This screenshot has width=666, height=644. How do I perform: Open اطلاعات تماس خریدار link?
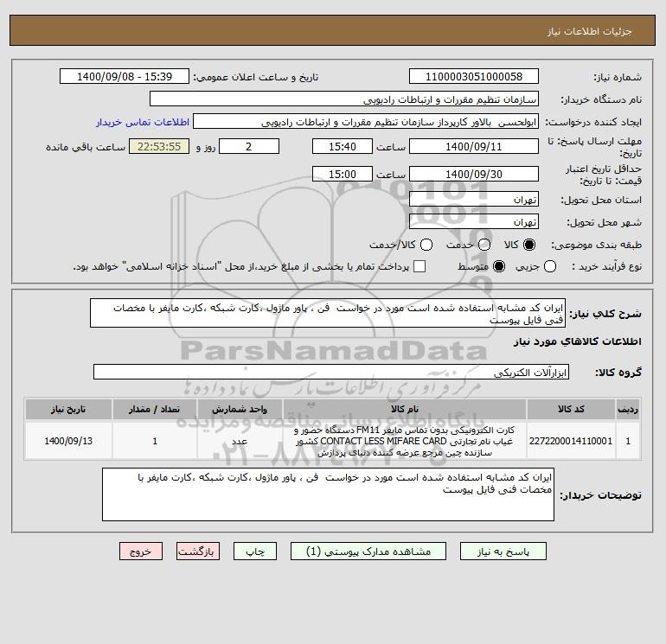[143, 122]
